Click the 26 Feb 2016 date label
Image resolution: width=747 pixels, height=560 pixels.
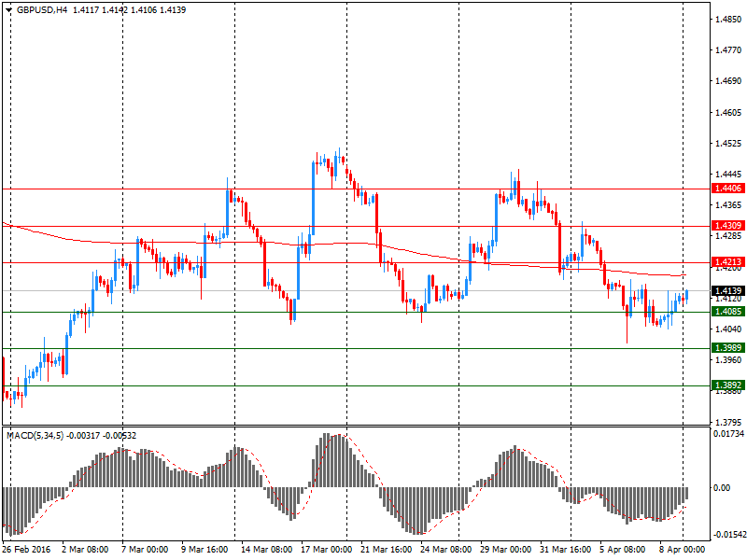[x=26, y=550]
